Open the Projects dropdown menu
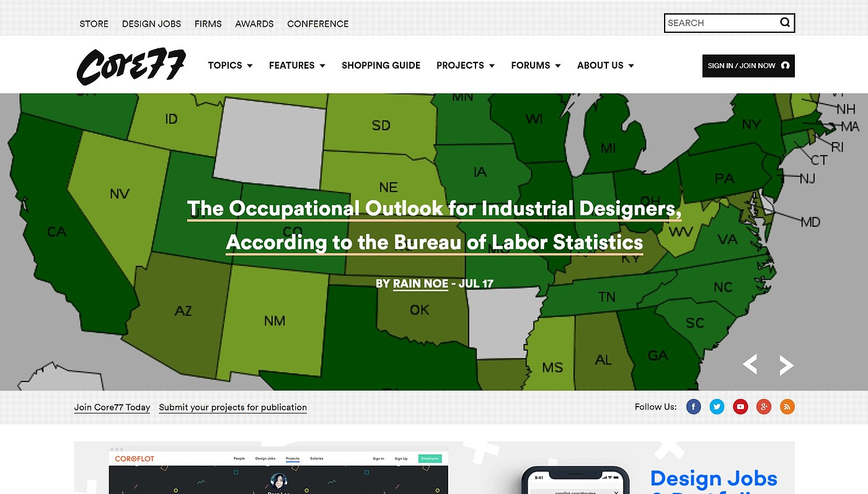Screen dimensions: 868x494 465,65
